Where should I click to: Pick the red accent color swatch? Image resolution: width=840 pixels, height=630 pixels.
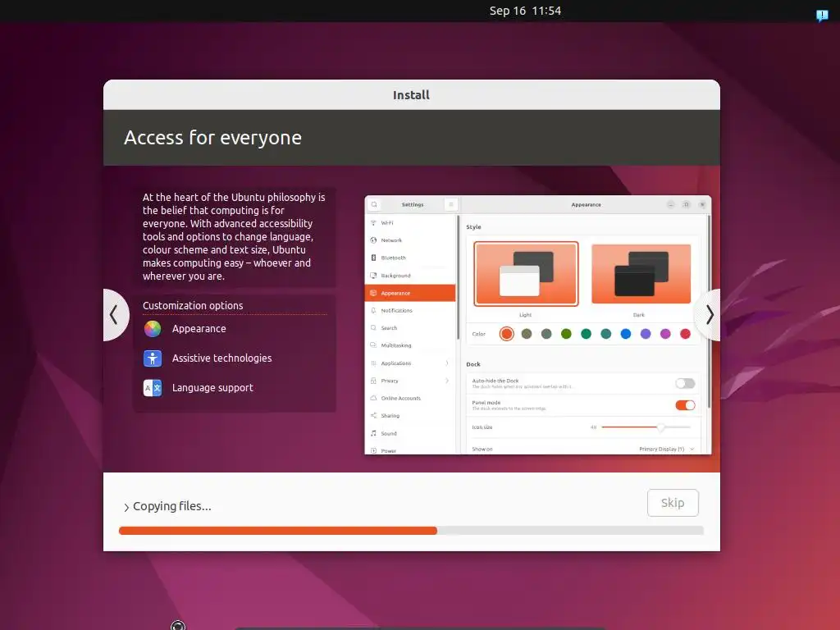(685, 334)
